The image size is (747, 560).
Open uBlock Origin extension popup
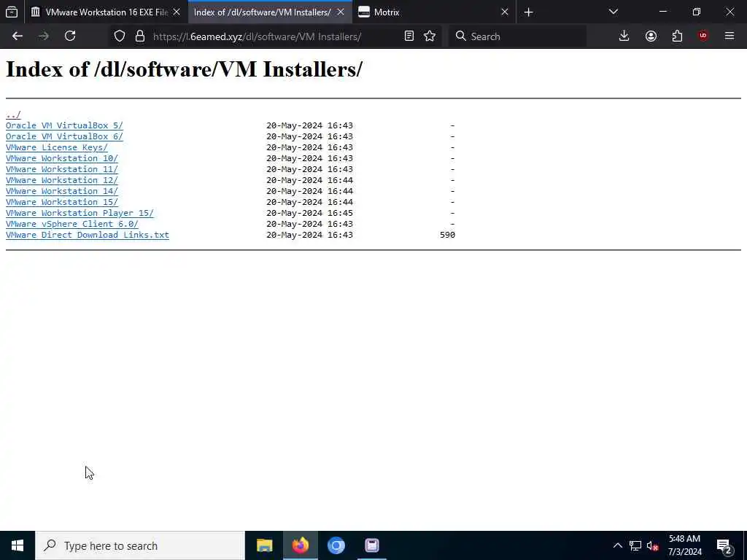[703, 36]
